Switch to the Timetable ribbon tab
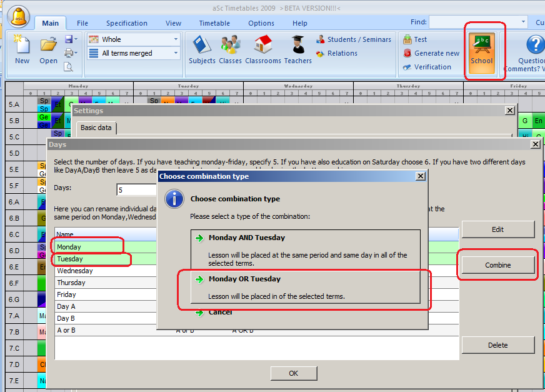The image size is (545, 392). click(214, 23)
